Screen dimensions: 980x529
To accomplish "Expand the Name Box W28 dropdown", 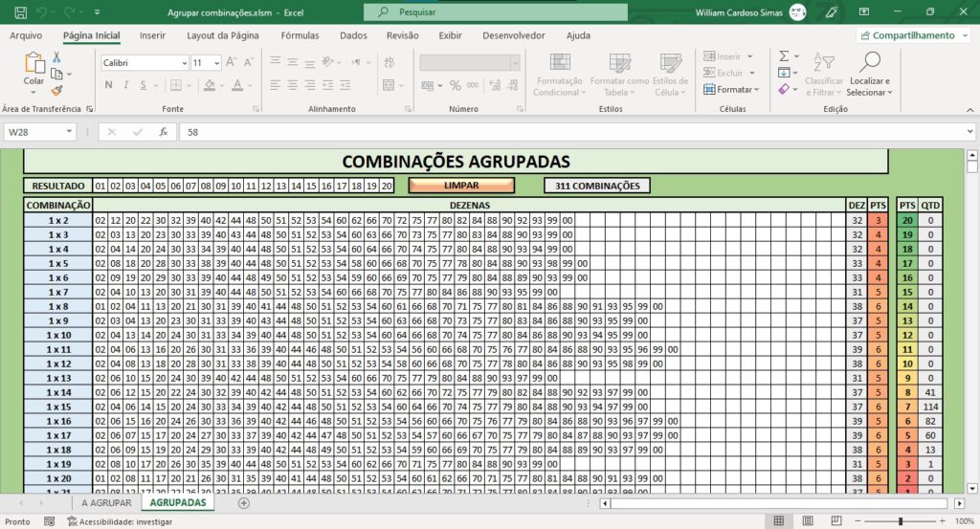I will pyautogui.click(x=69, y=132).
